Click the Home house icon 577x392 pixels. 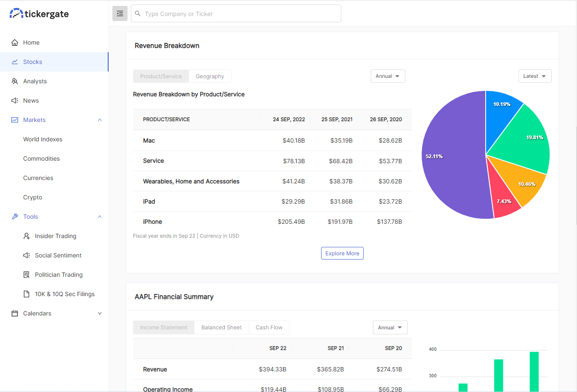[15, 42]
